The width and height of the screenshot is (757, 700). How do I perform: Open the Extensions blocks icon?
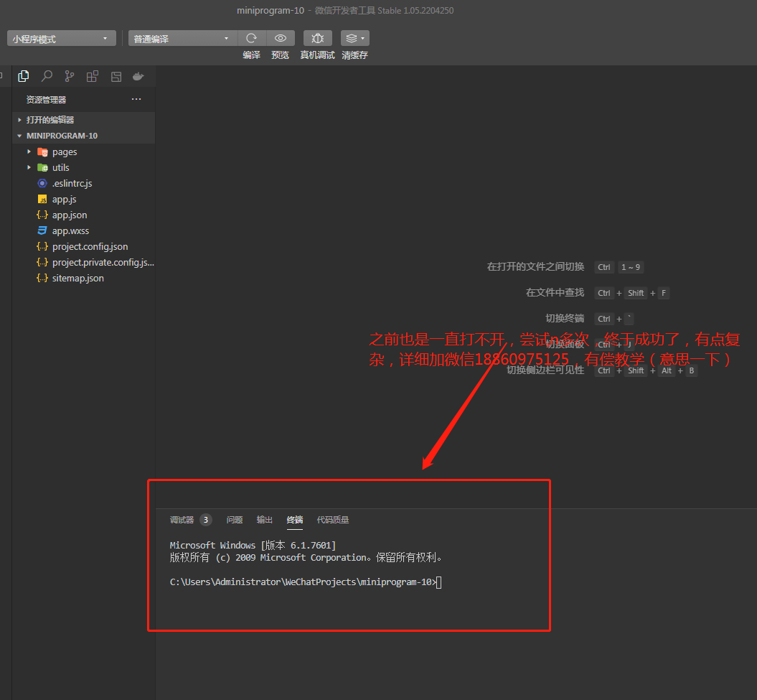[93, 76]
